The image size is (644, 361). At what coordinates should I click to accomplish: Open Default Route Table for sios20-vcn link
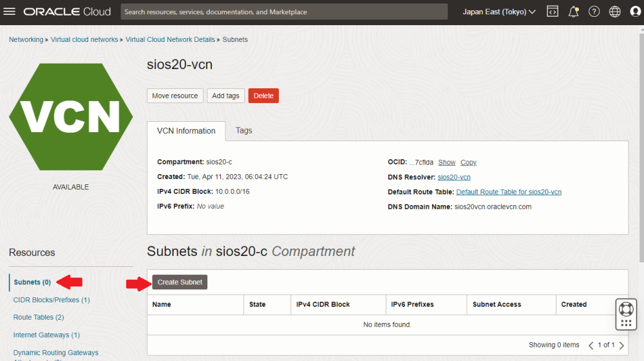click(509, 192)
